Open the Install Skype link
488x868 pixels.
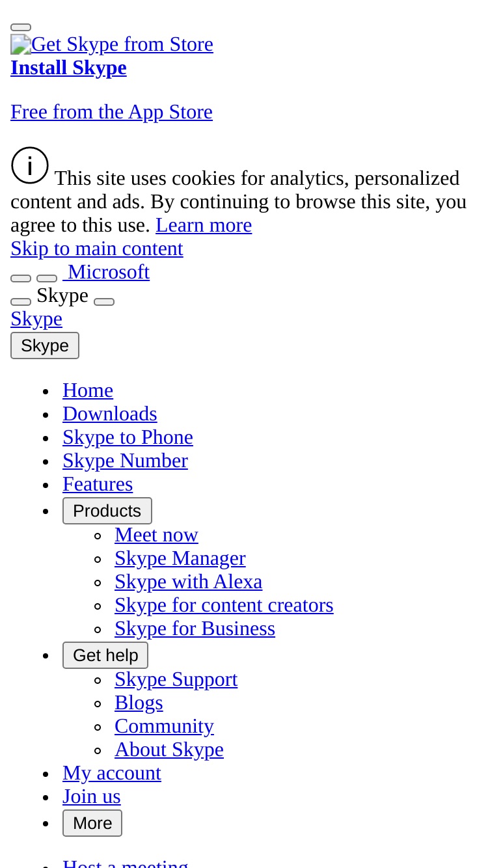[x=68, y=68]
